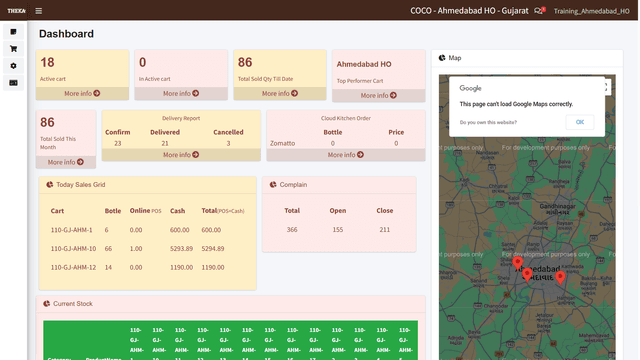Click the Botle column header
Viewport: 640px width, 360px height.
(113, 211)
